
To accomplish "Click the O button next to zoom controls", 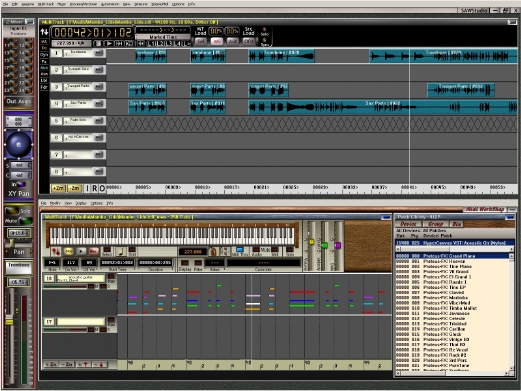I will (102, 188).
